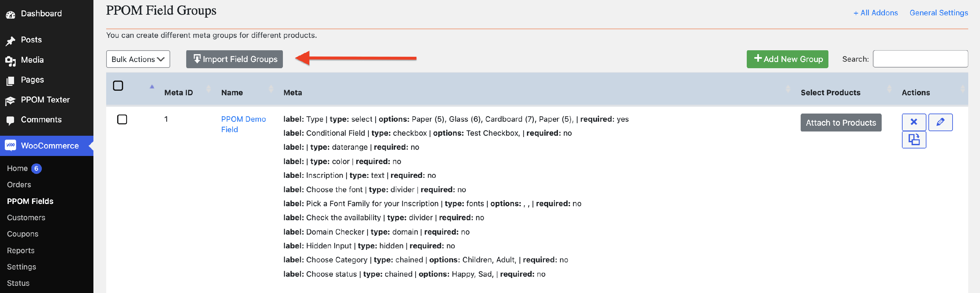Click the Comments speech bubble icon
Screen dimensions: 980x293
11,120
